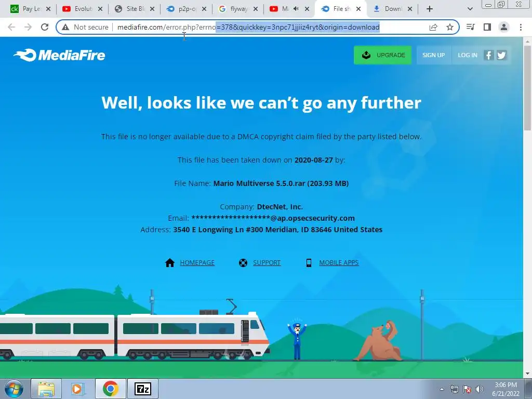Image resolution: width=532 pixels, height=399 pixels.
Task: Click the company name DtecNet, Inc.
Action: (280, 207)
